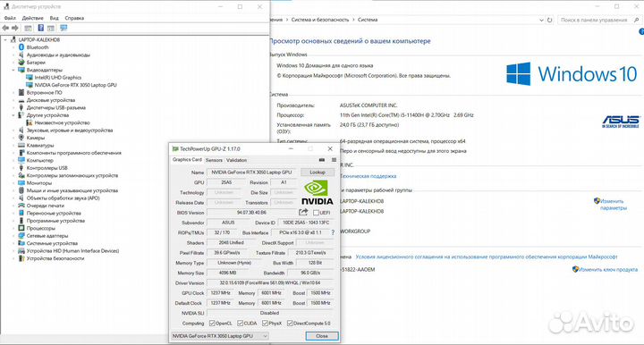
Task: Click the Back arrow in Device Manager toolbar
Action: coord(5,28)
